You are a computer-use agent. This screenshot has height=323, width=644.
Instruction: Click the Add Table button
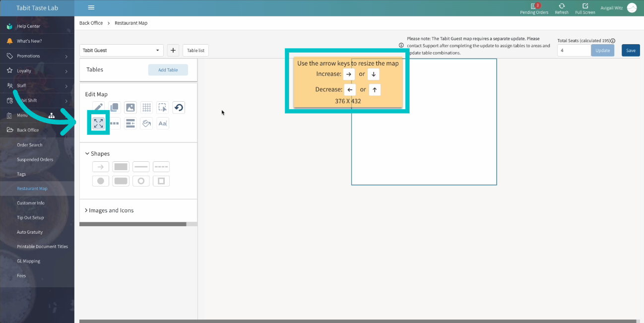[168, 70]
